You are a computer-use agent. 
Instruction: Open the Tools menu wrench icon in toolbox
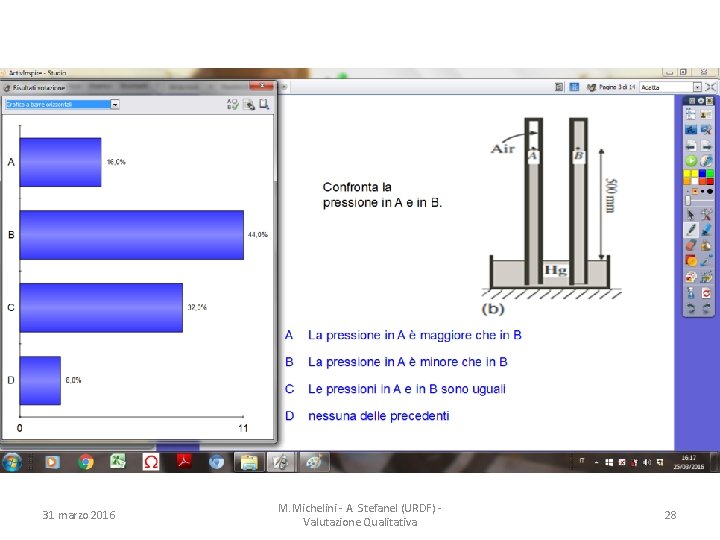click(706, 214)
